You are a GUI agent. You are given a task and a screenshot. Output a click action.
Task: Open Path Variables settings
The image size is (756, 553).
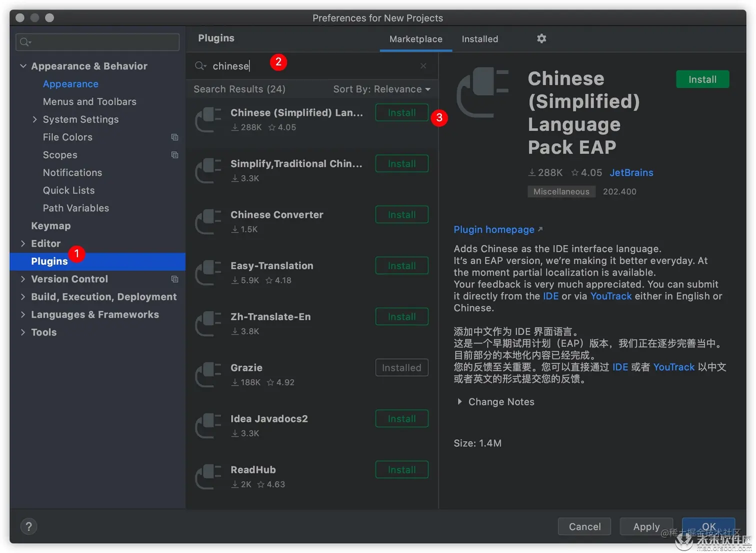tap(76, 208)
